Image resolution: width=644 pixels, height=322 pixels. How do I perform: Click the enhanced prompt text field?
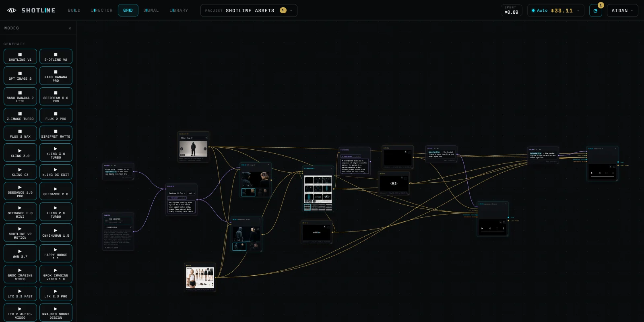181,207
